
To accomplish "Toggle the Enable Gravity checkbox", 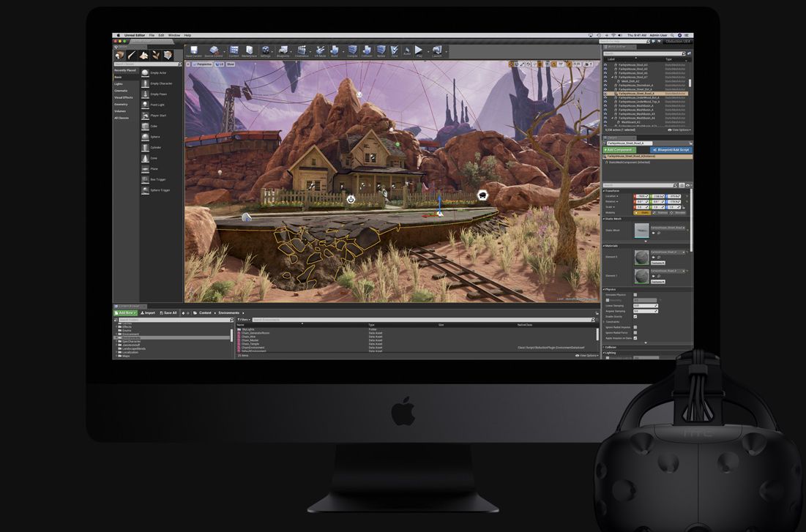I will [635, 317].
